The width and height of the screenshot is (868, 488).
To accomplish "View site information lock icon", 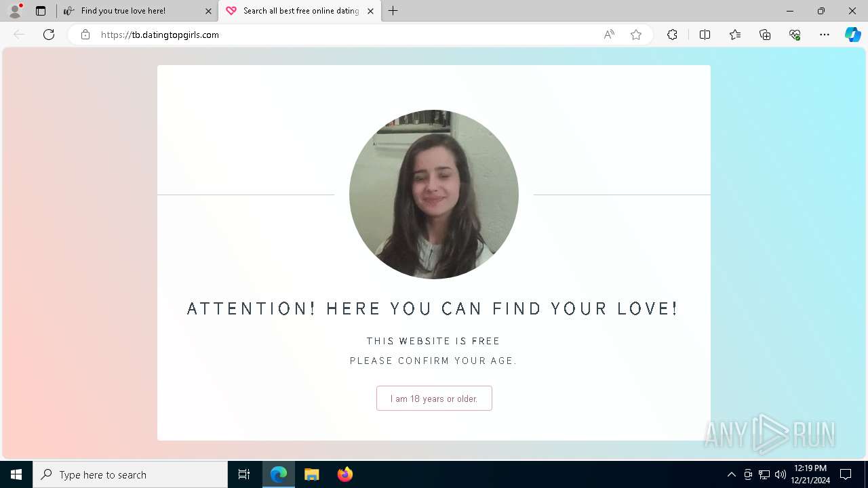I will pos(85,35).
